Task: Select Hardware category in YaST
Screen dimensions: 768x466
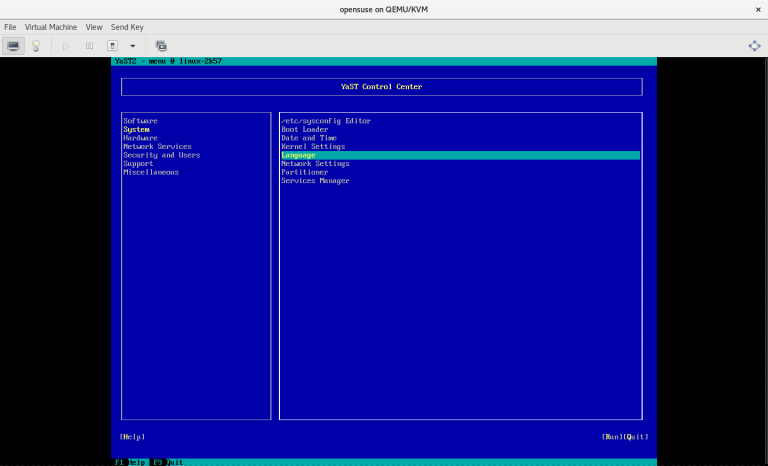Action: [141, 138]
